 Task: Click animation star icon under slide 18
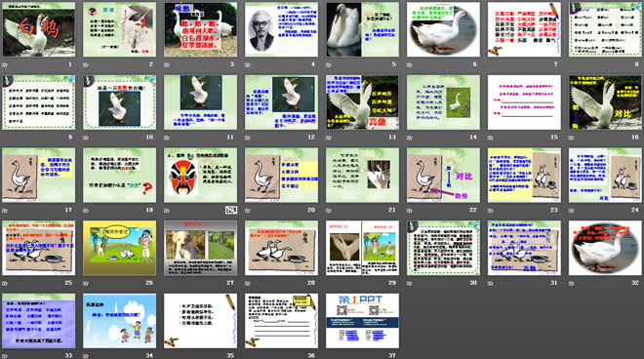pos(86,210)
